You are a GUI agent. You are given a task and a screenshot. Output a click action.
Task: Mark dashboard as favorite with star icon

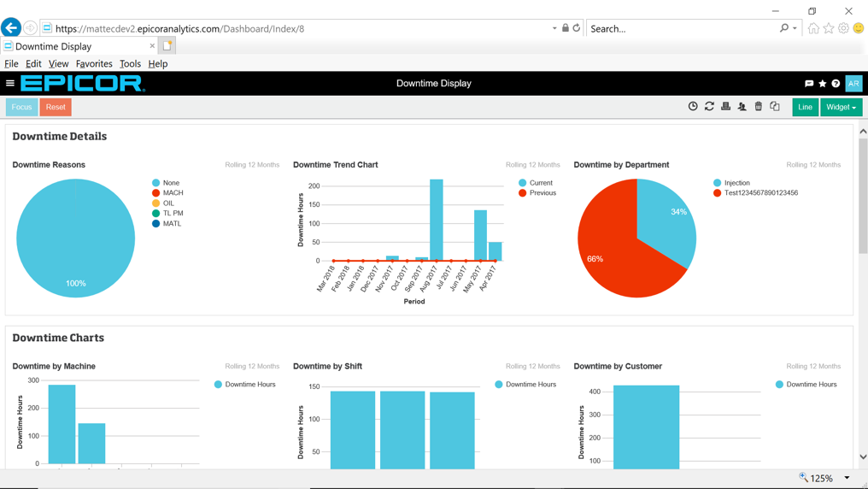click(822, 84)
